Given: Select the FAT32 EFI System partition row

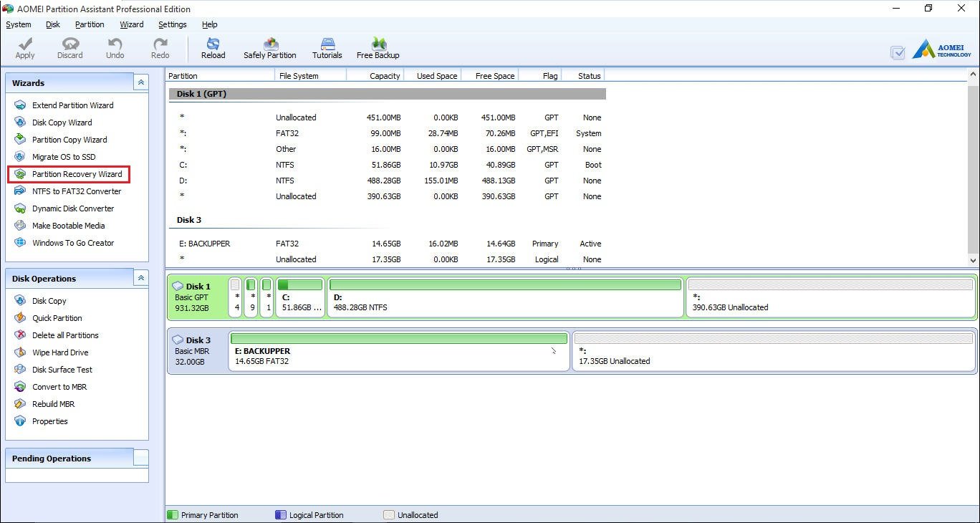Looking at the screenshot, I should (x=388, y=133).
